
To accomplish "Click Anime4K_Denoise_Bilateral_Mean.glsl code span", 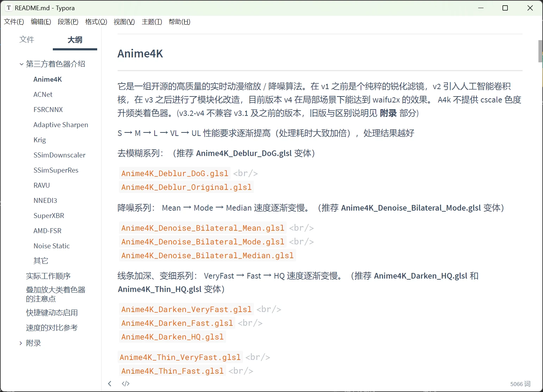I will pyautogui.click(x=203, y=228).
